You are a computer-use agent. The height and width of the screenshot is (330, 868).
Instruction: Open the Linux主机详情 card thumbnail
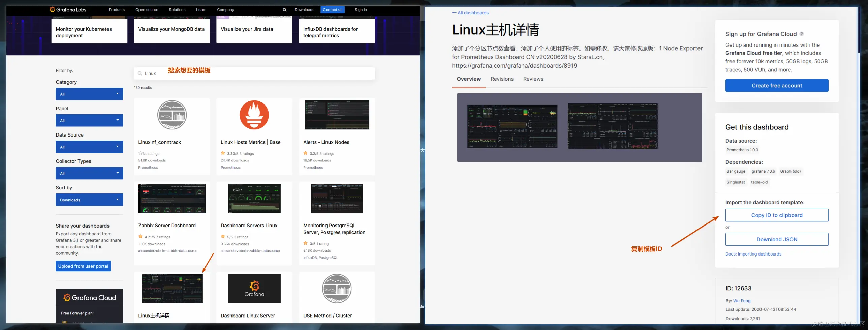[172, 289]
